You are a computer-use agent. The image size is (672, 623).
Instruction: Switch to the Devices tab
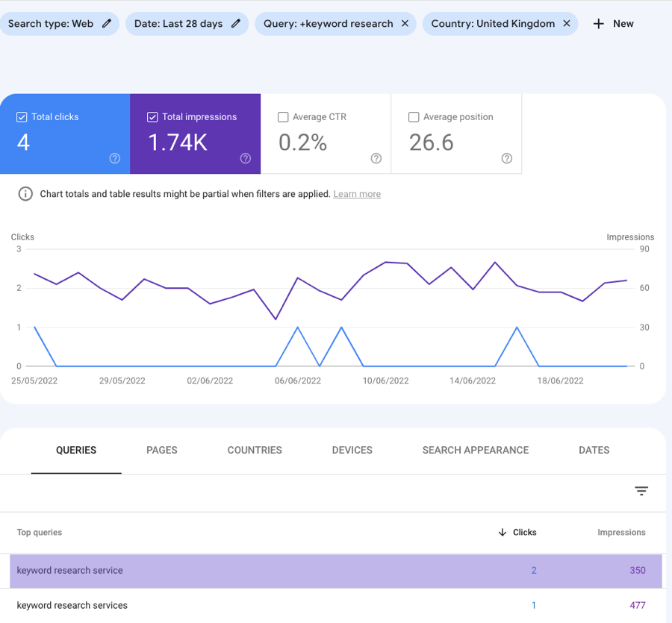pos(352,450)
